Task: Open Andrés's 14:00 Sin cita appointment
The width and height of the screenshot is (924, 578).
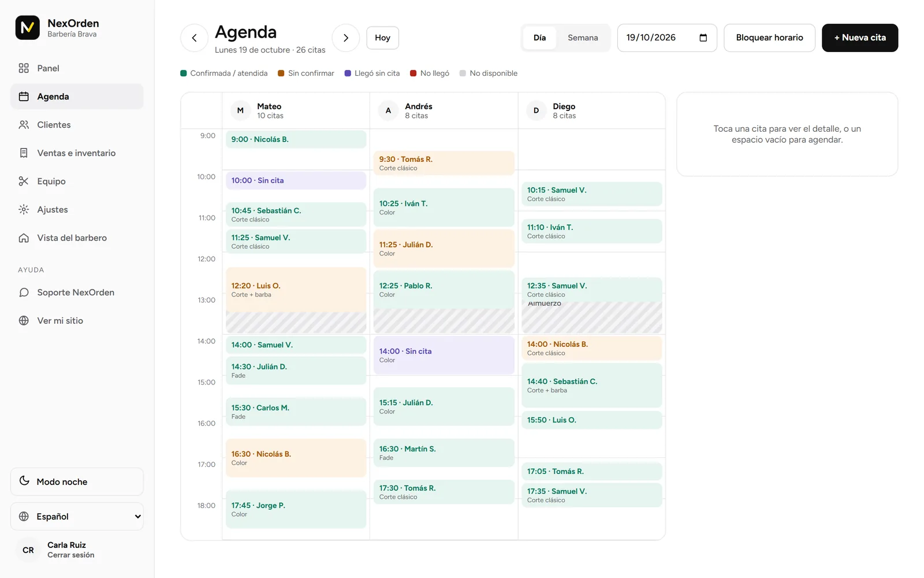Action: [x=444, y=355]
